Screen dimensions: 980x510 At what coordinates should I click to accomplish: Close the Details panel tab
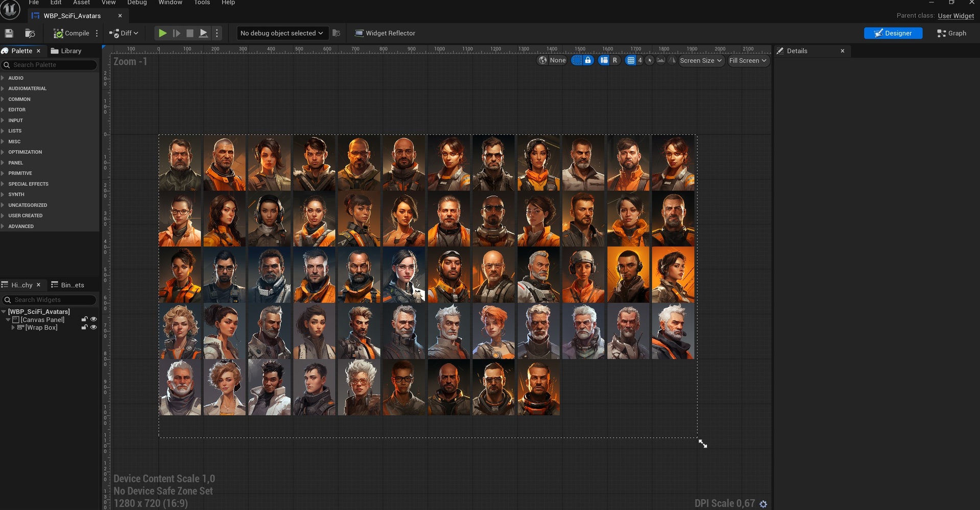(843, 51)
